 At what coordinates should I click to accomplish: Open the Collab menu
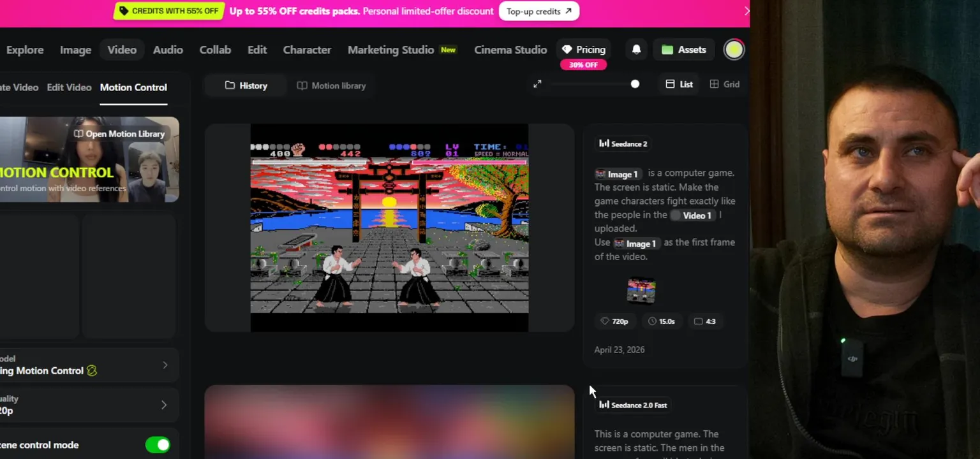point(215,50)
